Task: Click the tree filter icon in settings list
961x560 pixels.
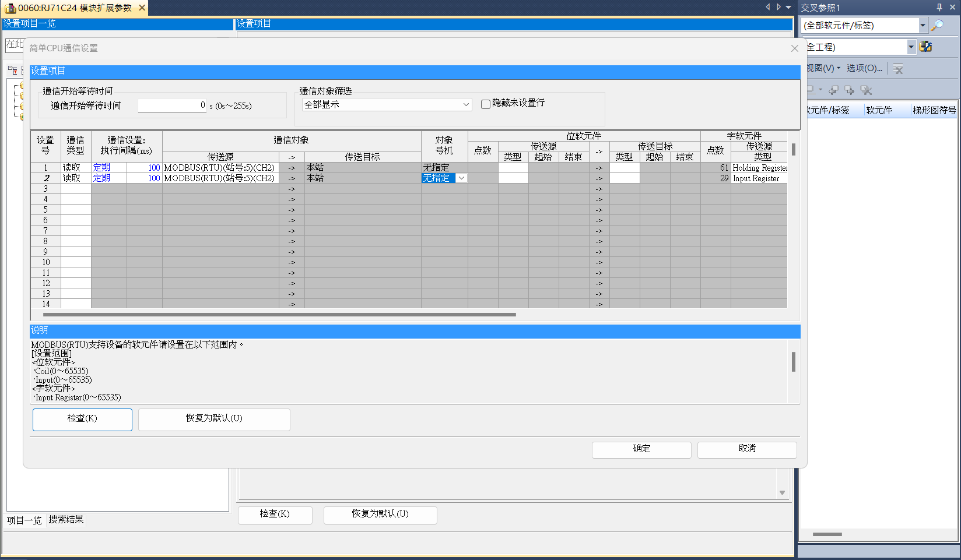Action: coord(12,71)
